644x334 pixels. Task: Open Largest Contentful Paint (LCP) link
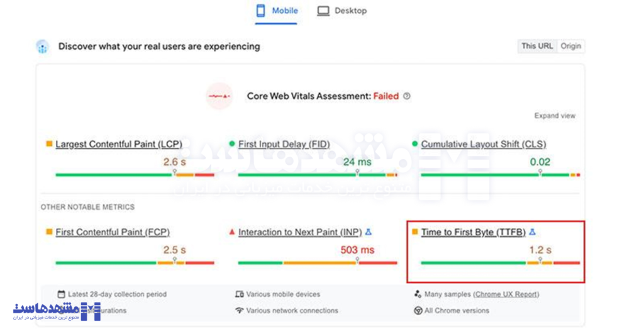(118, 145)
